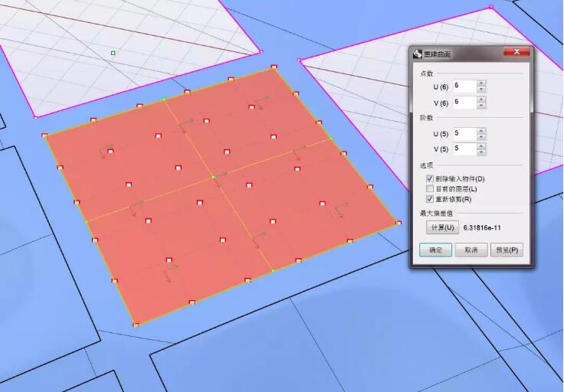Click the 点数 V (6) input field
564x392 pixels.
pyautogui.click(x=465, y=103)
